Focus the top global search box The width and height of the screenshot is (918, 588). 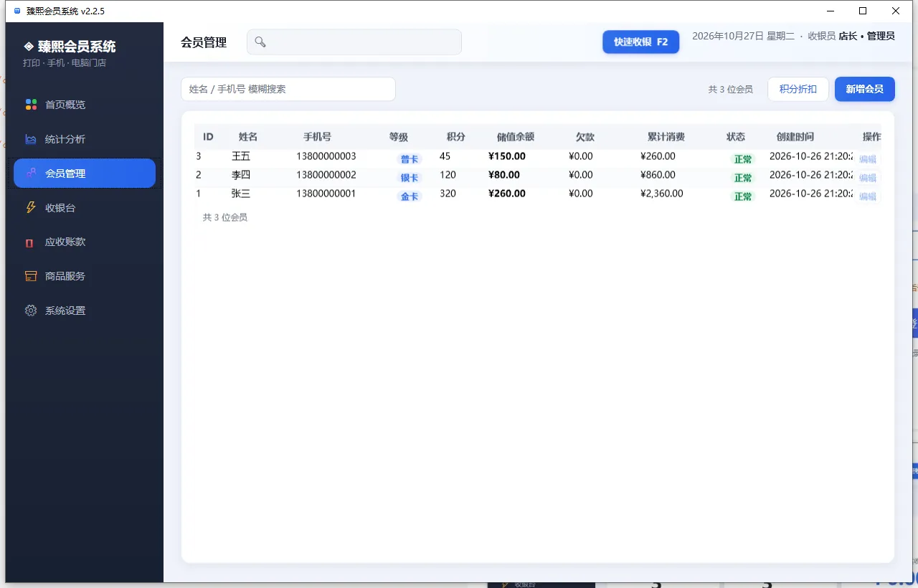[x=354, y=42]
